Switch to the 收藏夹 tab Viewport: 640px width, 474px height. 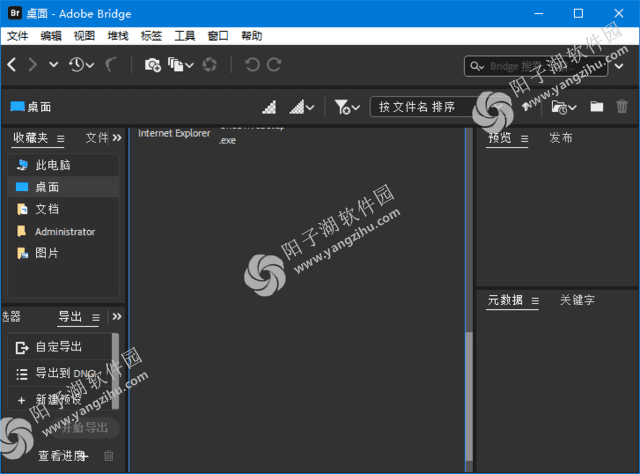[x=31, y=138]
